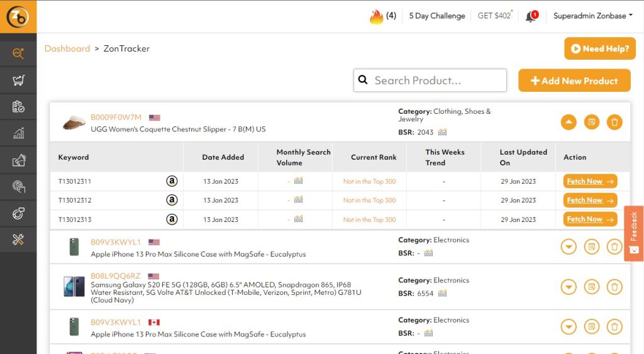Image resolution: width=644 pixels, height=354 pixels.
Task: Click BSR chart icon next to 2043
Action: coord(443,132)
